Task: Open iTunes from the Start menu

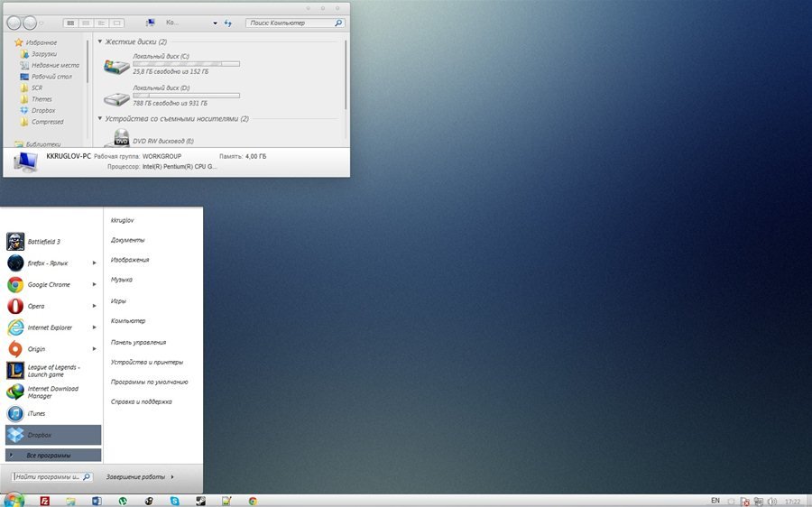Action: pos(36,413)
